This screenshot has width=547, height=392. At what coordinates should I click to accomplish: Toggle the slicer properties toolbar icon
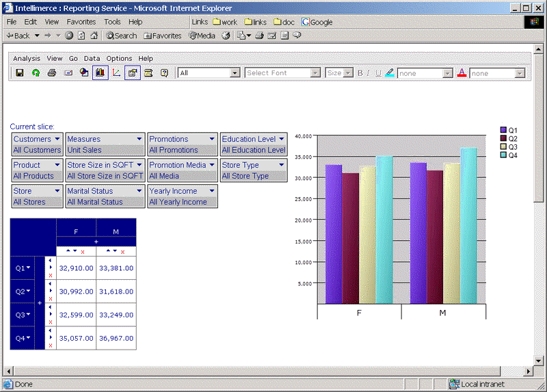tap(133, 73)
